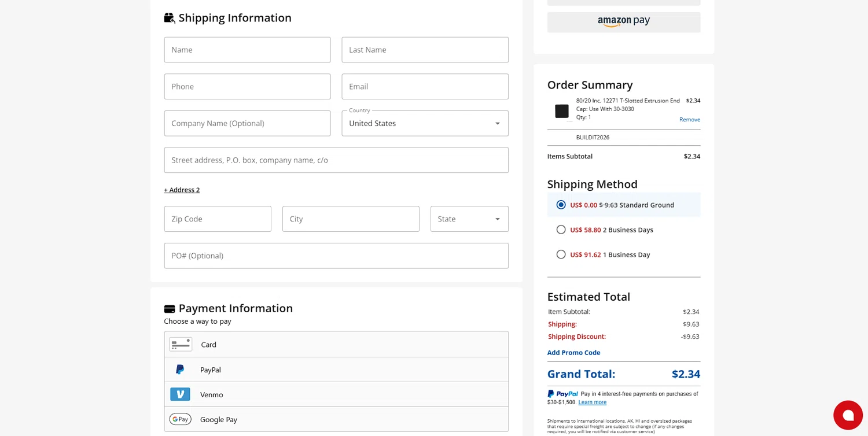Click the Company Name (Optional) field
868x436 pixels.
(x=247, y=123)
